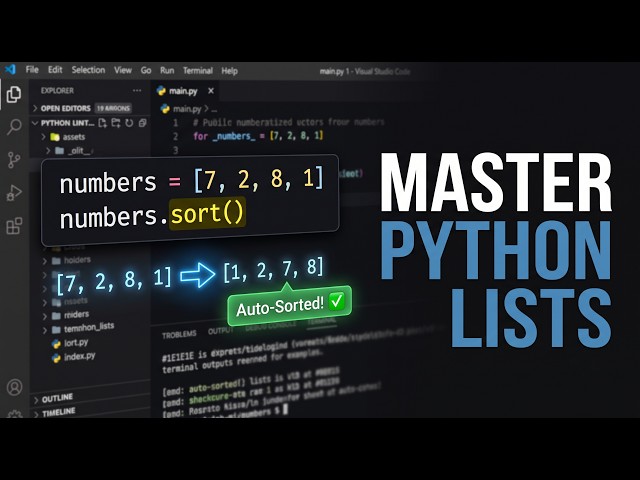Image resolution: width=640 pixels, height=480 pixels.
Task: Open the Search view icon
Action: 14,127
